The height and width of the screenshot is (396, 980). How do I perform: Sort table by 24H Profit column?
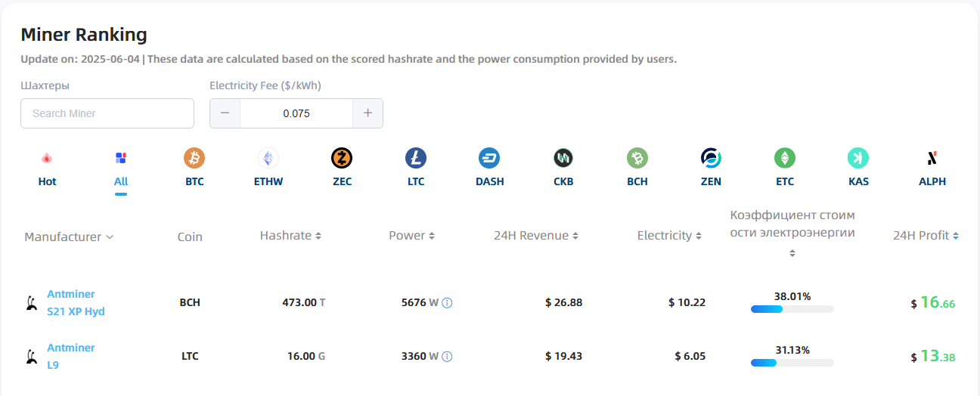click(x=926, y=236)
